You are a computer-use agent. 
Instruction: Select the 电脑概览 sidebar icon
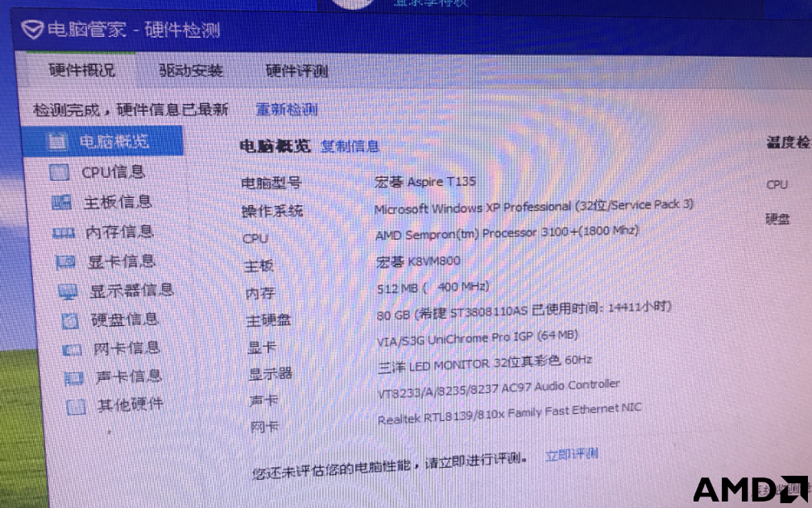pos(57,141)
